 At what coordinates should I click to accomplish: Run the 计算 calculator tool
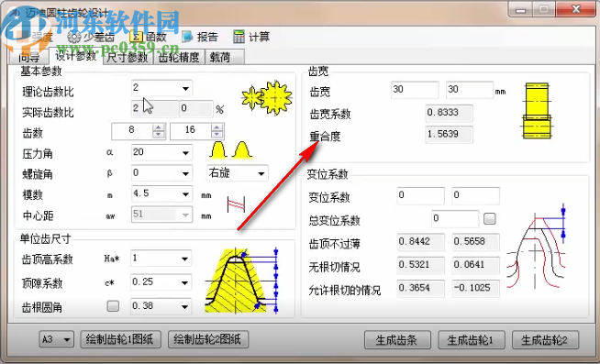pyautogui.click(x=251, y=37)
